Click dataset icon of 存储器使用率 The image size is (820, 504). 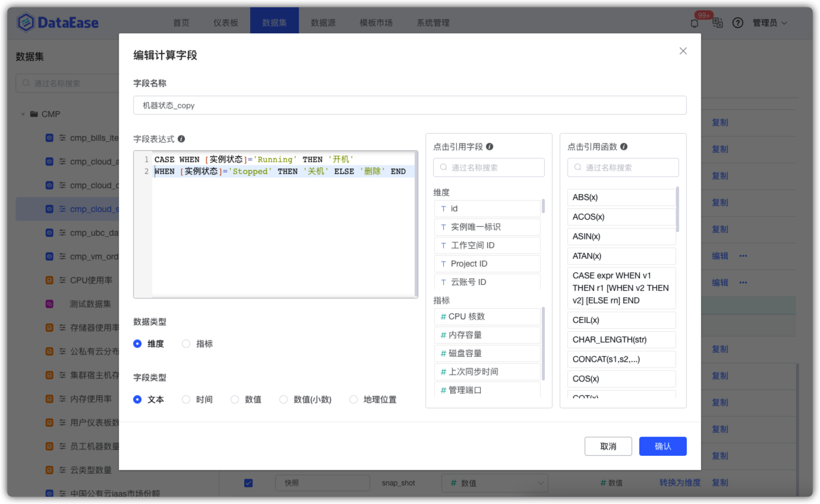[50, 328]
